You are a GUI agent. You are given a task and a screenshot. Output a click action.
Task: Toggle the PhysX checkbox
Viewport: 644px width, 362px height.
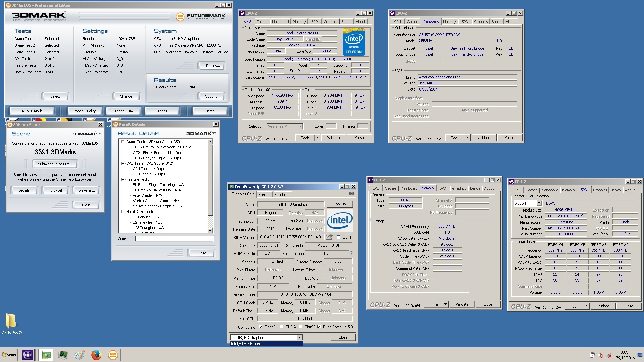pos(301,327)
